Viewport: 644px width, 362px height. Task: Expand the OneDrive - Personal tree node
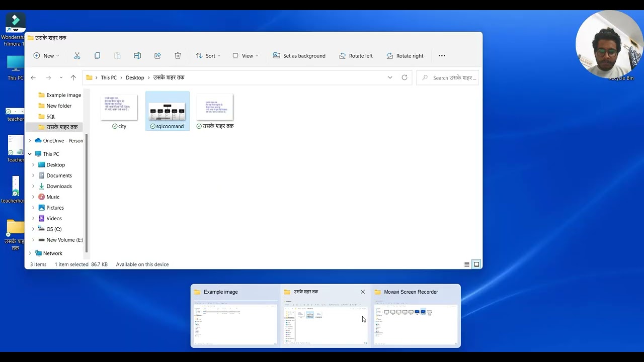(30, 141)
